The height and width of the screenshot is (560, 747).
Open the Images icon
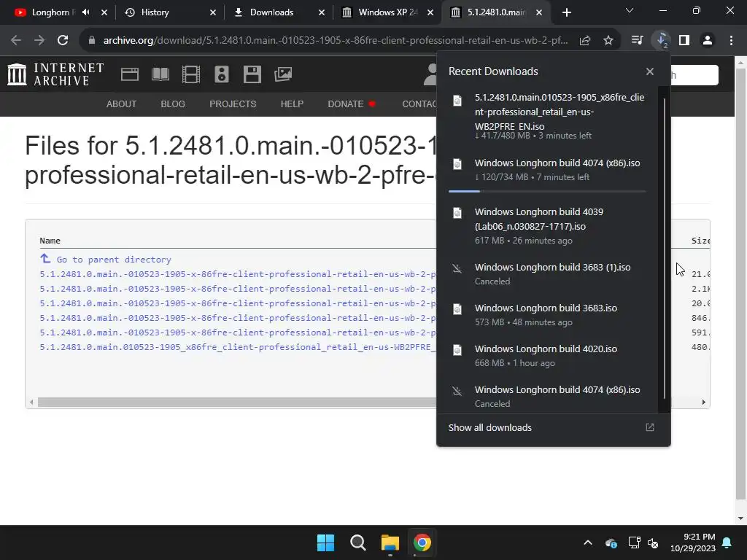[283, 74]
